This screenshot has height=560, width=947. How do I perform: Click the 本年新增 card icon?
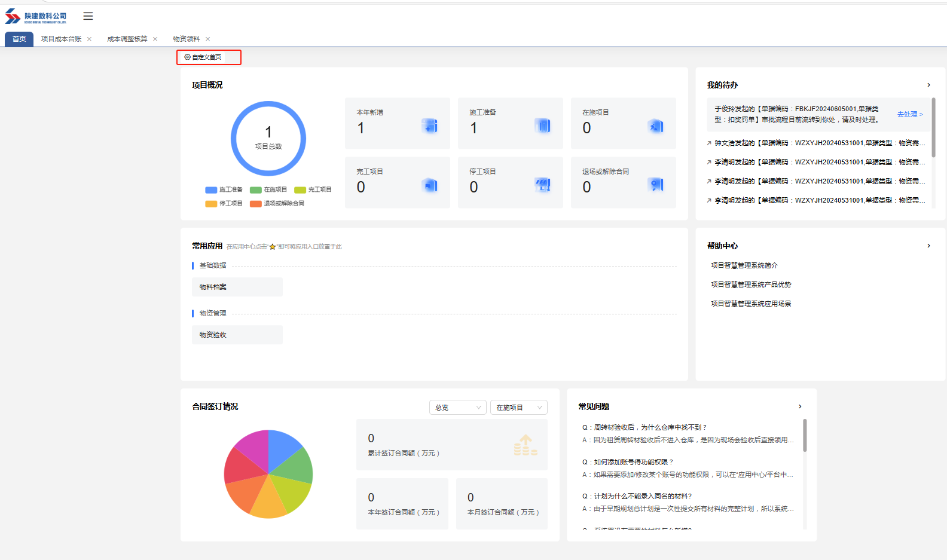pyautogui.click(x=430, y=126)
